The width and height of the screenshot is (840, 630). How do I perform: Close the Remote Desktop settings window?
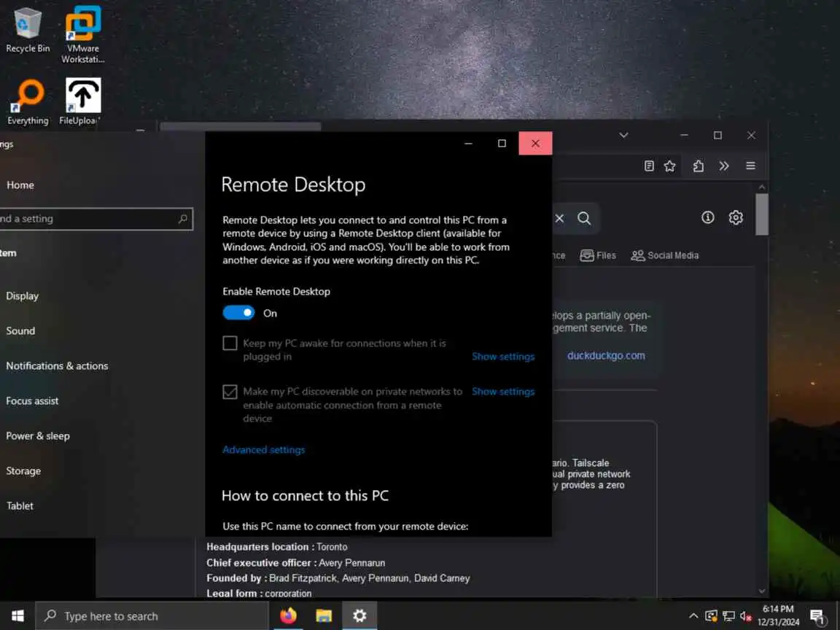click(535, 143)
